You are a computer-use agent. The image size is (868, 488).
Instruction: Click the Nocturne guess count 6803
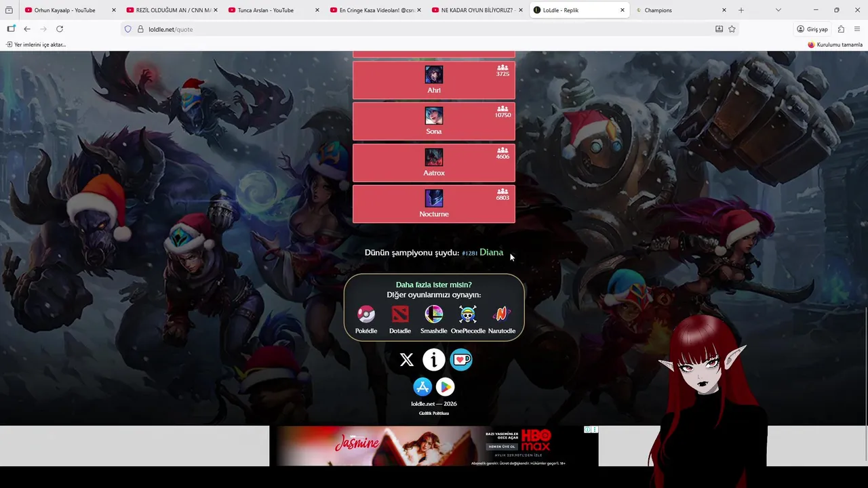pos(502,198)
